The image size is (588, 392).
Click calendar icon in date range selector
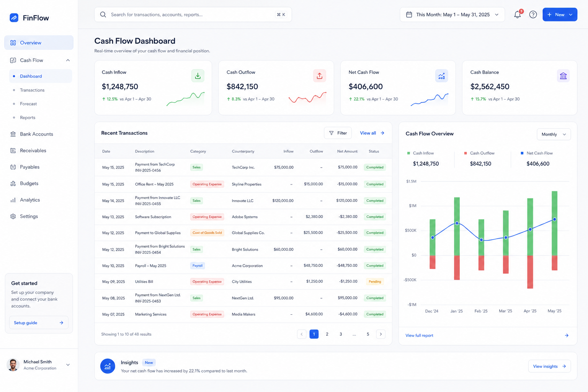pos(409,15)
